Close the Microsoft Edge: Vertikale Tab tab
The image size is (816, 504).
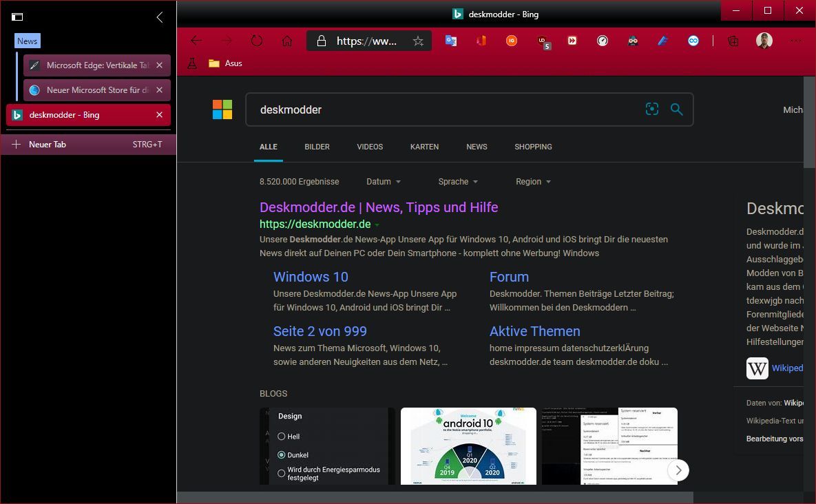[160, 65]
